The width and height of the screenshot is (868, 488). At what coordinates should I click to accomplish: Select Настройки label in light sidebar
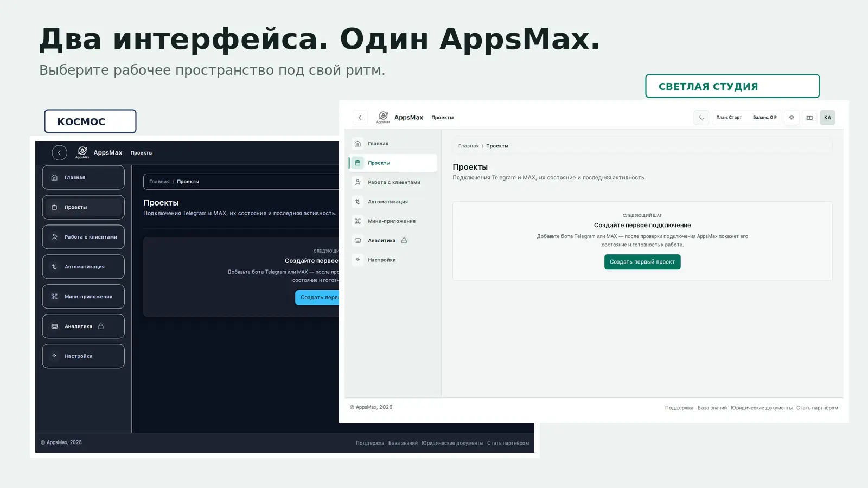click(382, 260)
